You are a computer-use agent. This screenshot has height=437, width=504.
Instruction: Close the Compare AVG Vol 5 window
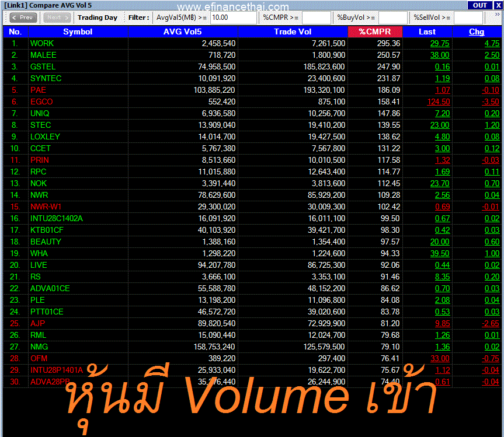coord(498,5)
